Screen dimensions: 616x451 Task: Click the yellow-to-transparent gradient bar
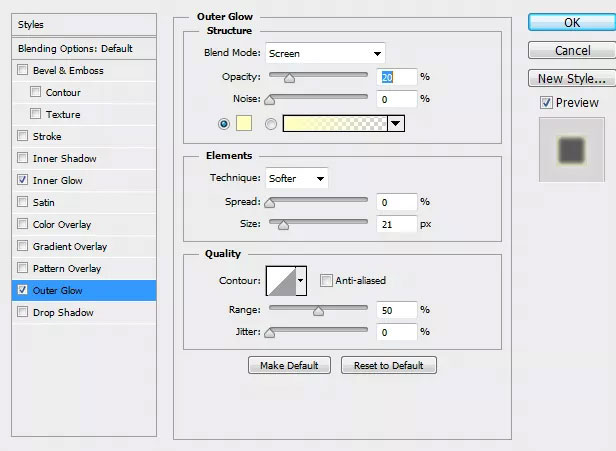point(335,124)
